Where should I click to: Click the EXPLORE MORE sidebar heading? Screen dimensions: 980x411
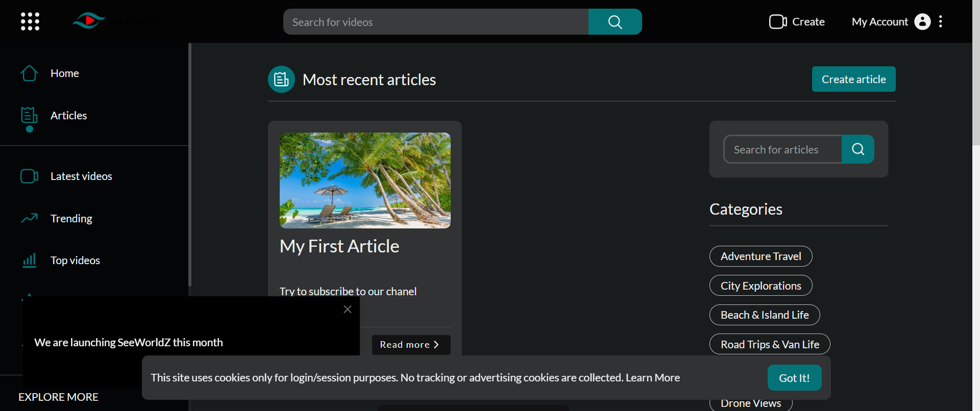58,397
